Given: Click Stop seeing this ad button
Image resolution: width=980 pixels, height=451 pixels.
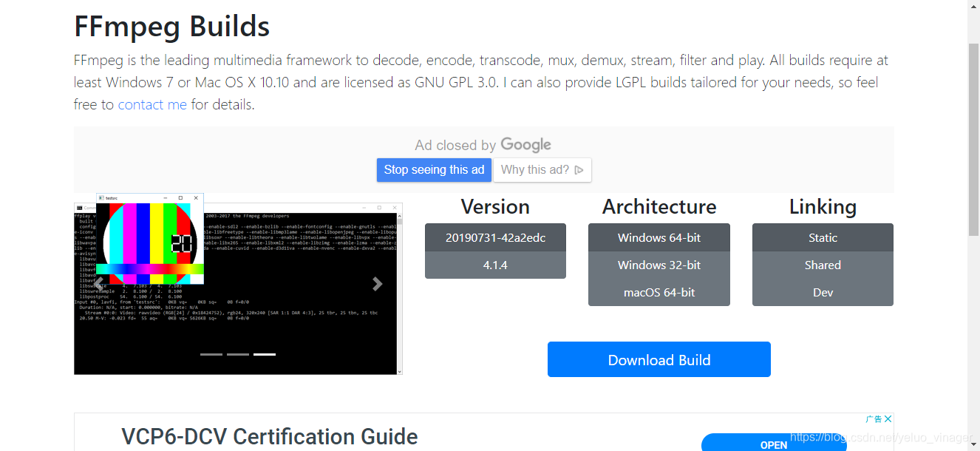Looking at the screenshot, I should point(434,169).
